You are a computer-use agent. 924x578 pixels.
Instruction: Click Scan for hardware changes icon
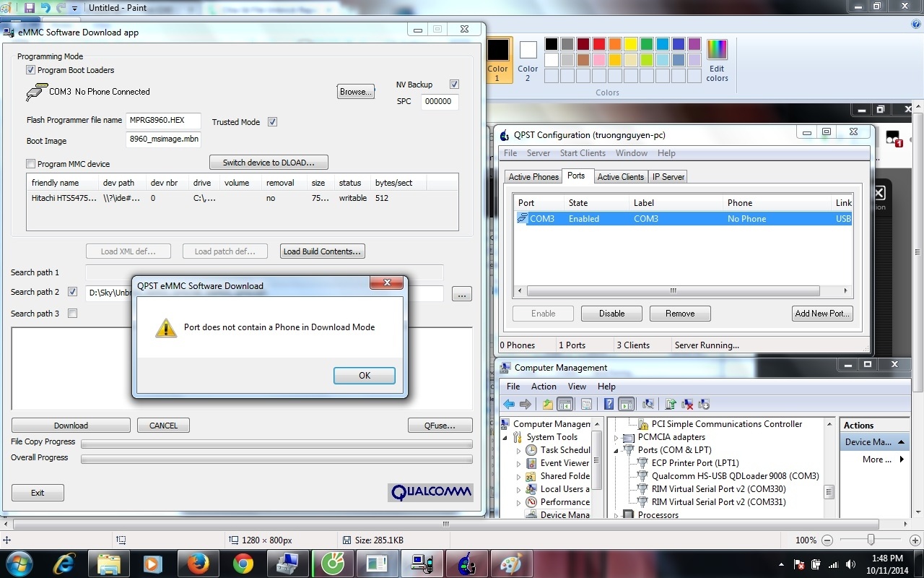[x=648, y=405]
